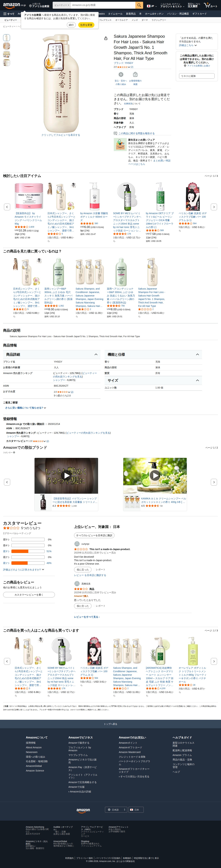Click the Amazon.co.jp search input field
The height and width of the screenshot is (868, 221).
click(103, 5)
